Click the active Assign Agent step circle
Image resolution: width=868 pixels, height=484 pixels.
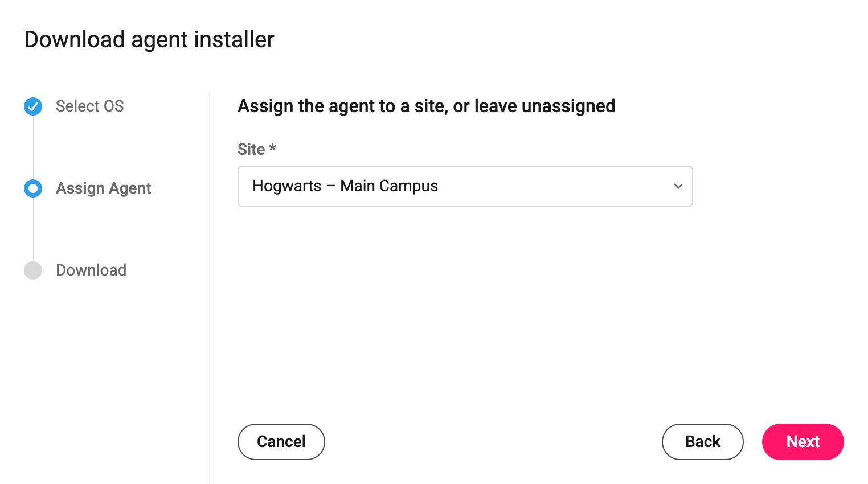point(33,188)
